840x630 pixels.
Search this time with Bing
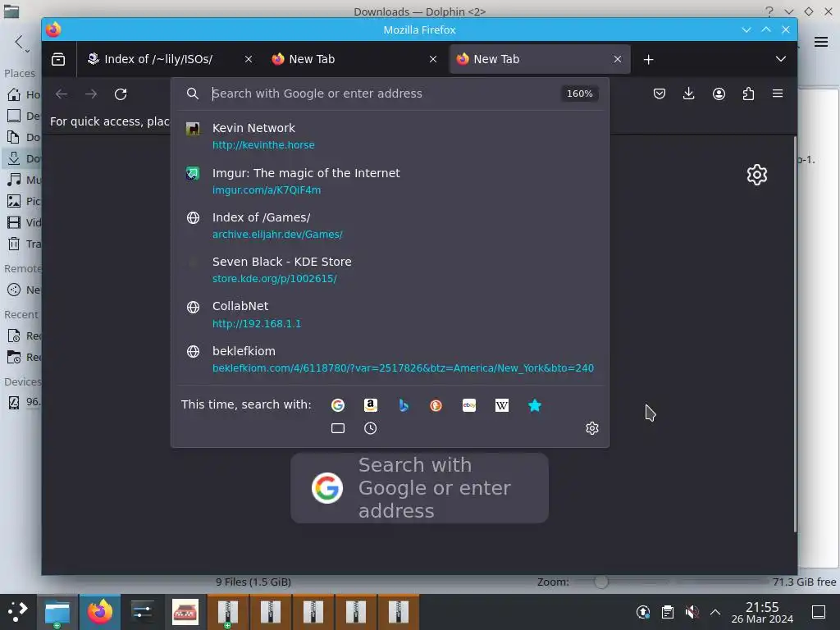(404, 405)
